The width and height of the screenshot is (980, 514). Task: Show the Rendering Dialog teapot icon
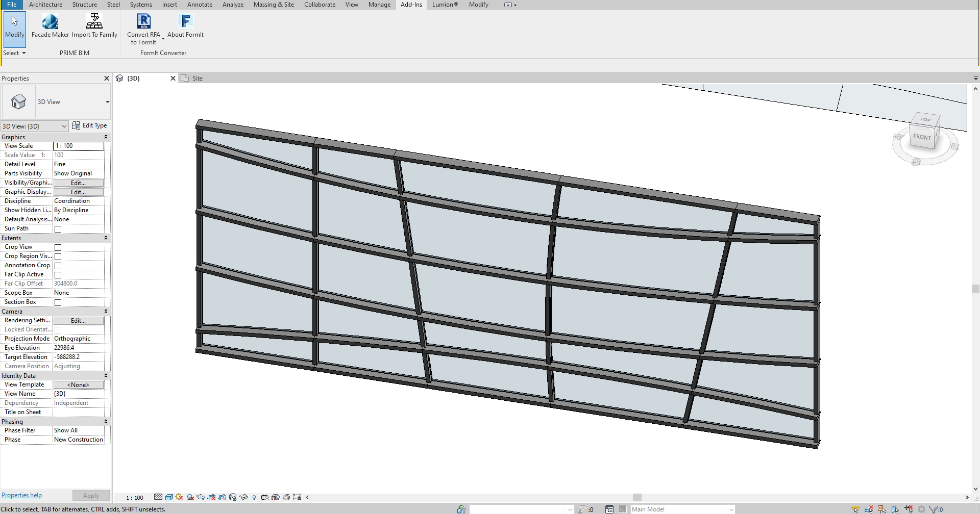[201, 497]
